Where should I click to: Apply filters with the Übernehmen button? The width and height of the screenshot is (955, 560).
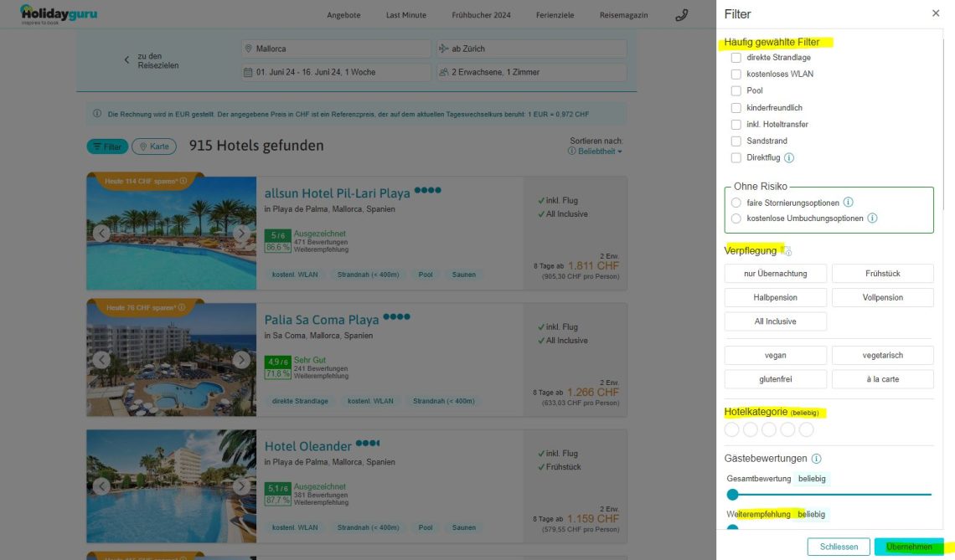(909, 547)
